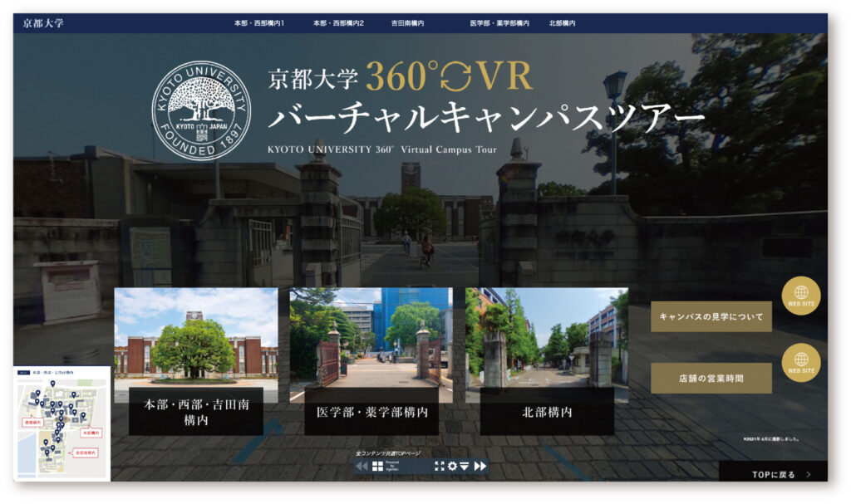
Task: Select 北部構内 in top navigation
Action: [x=562, y=23]
